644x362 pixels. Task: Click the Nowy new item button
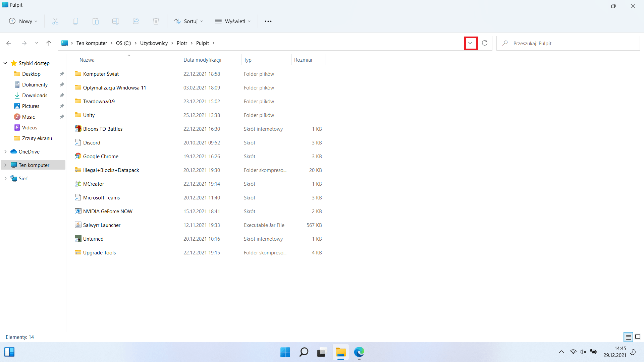pyautogui.click(x=23, y=21)
